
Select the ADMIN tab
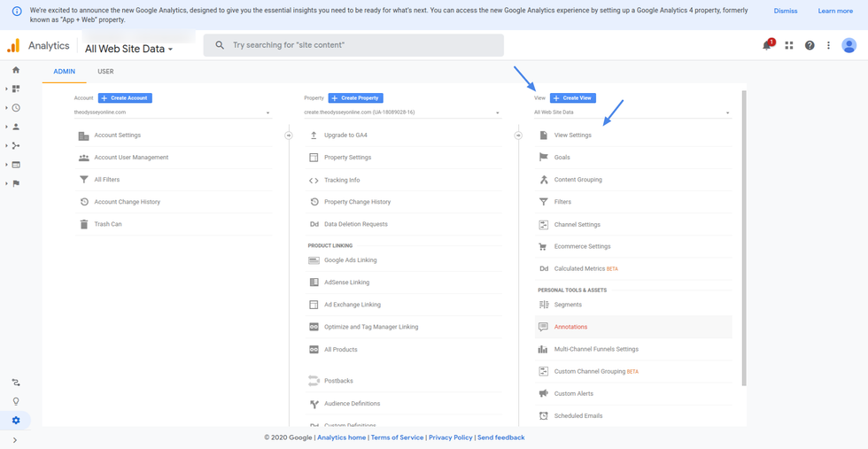point(64,72)
